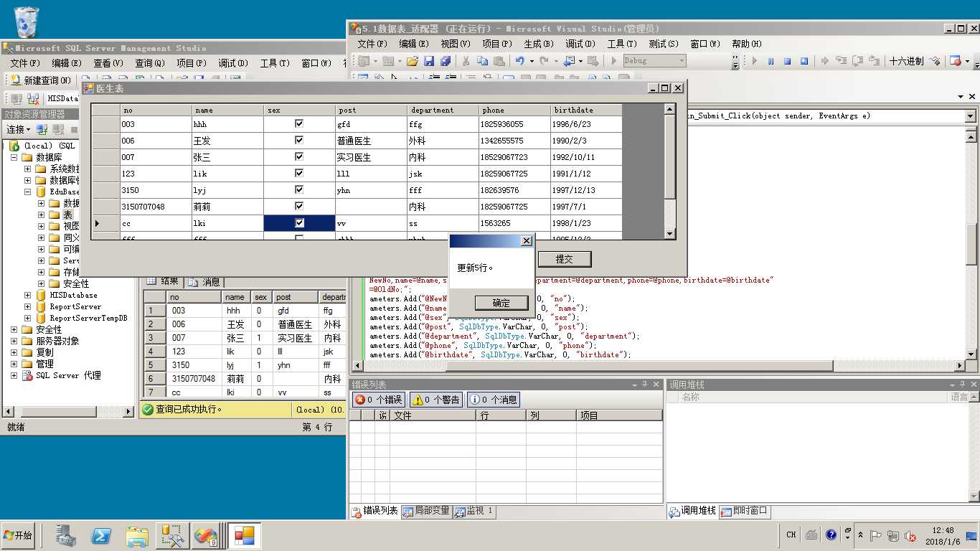The image size is (980, 551).
Task: Open the 连接 dropdown in Object Explorer
Action: click(19, 130)
